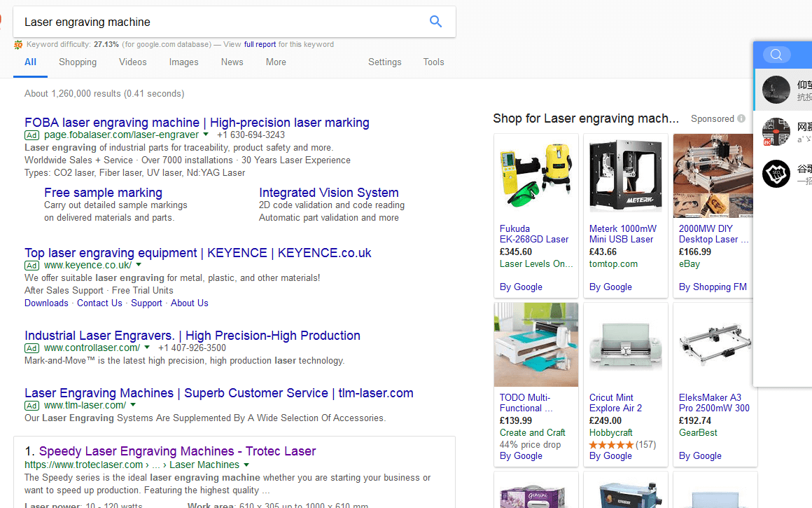Click the blue search magnifier button

tap(435, 21)
